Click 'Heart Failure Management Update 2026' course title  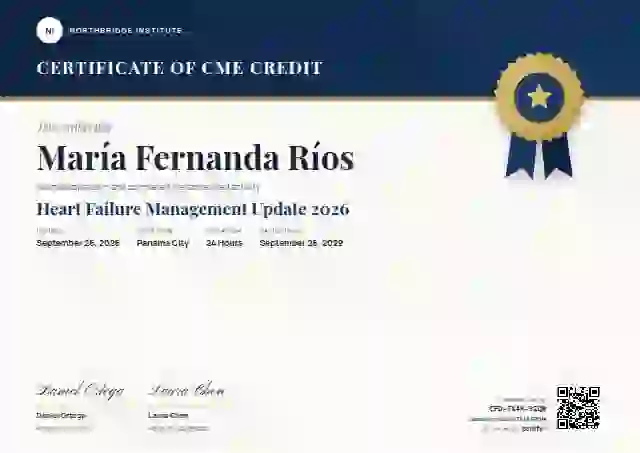pos(193,209)
